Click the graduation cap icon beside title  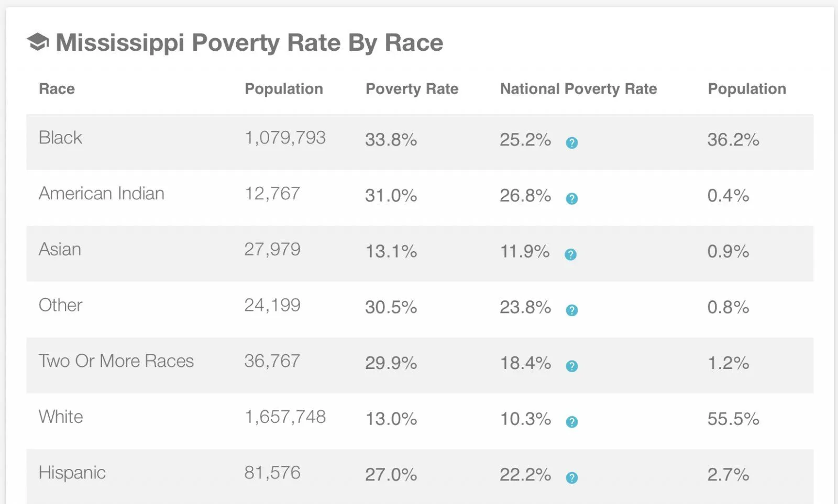(x=38, y=42)
